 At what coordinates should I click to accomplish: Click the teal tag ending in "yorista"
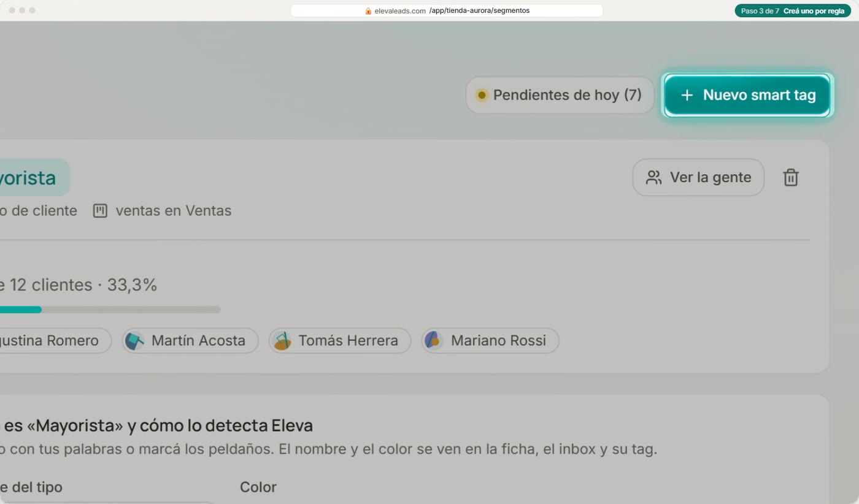pos(35,178)
